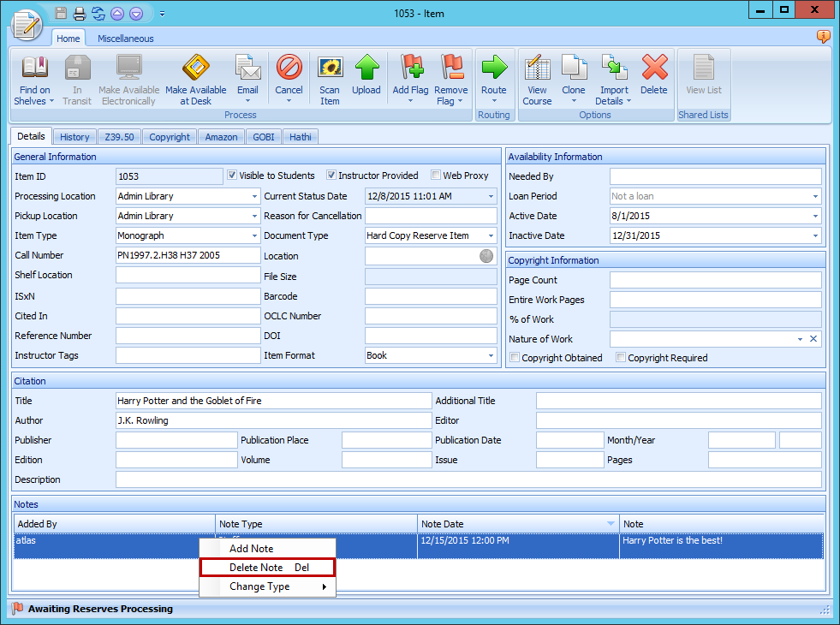Screen dimensions: 840x625
Task: Uncheck Visible to Students
Action: (233, 176)
